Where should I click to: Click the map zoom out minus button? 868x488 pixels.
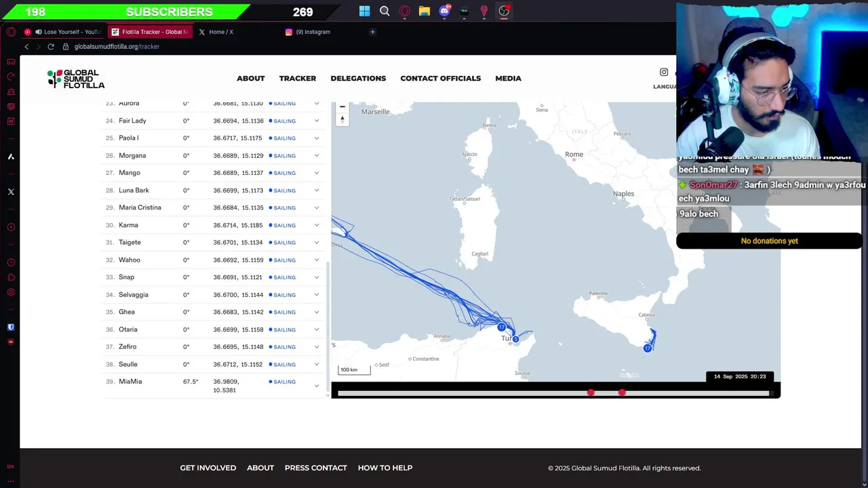click(x=342, y=106)
